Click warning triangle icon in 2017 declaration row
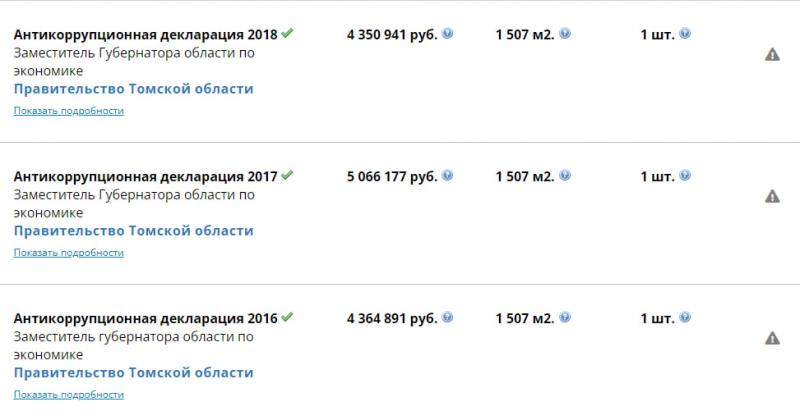The width and height of the screenshot is (800, 420). [772, 196]
